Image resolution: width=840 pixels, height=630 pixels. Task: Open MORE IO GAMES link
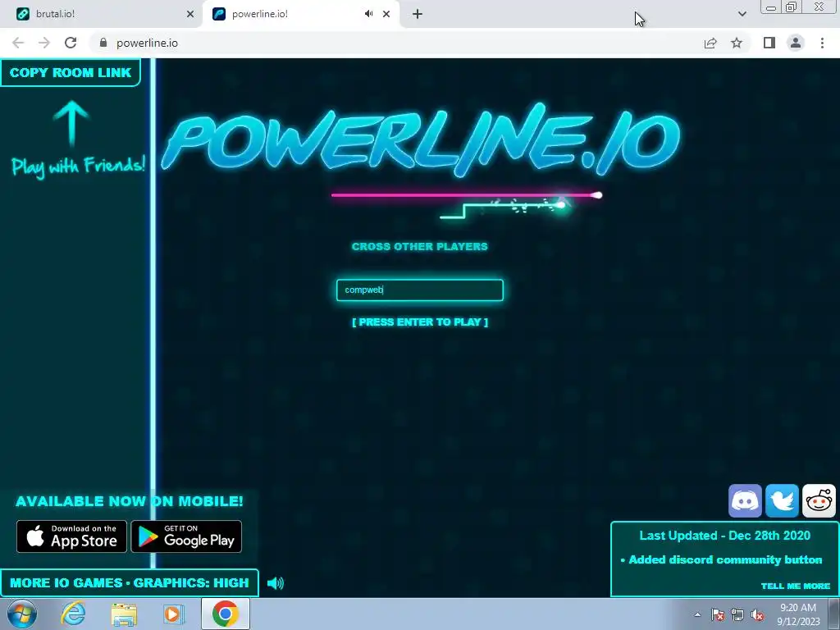click(66, 583)
